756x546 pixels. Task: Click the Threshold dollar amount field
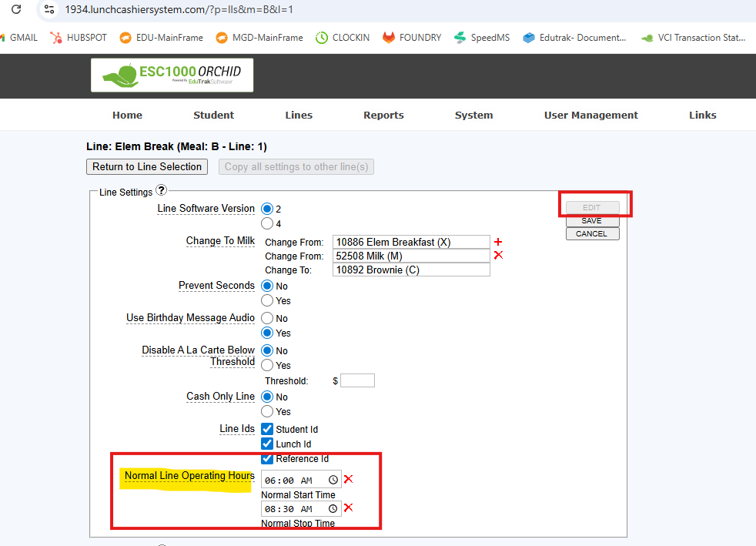(357, 380)
